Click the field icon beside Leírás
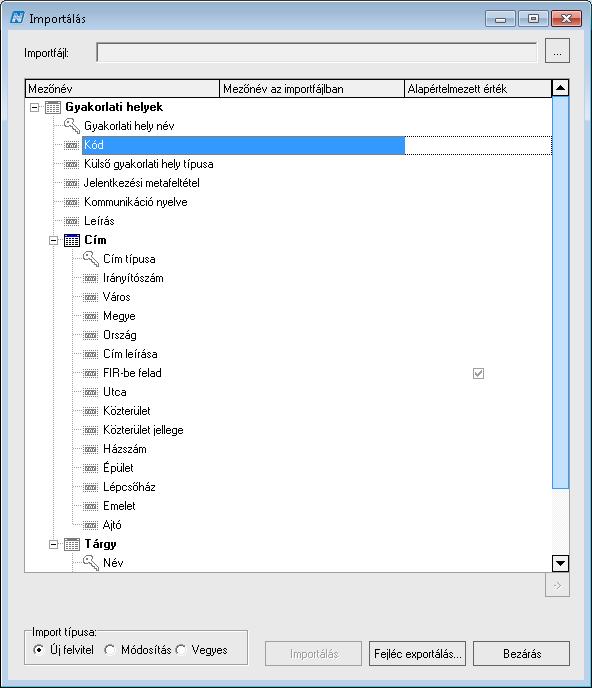 pos(72,221)
